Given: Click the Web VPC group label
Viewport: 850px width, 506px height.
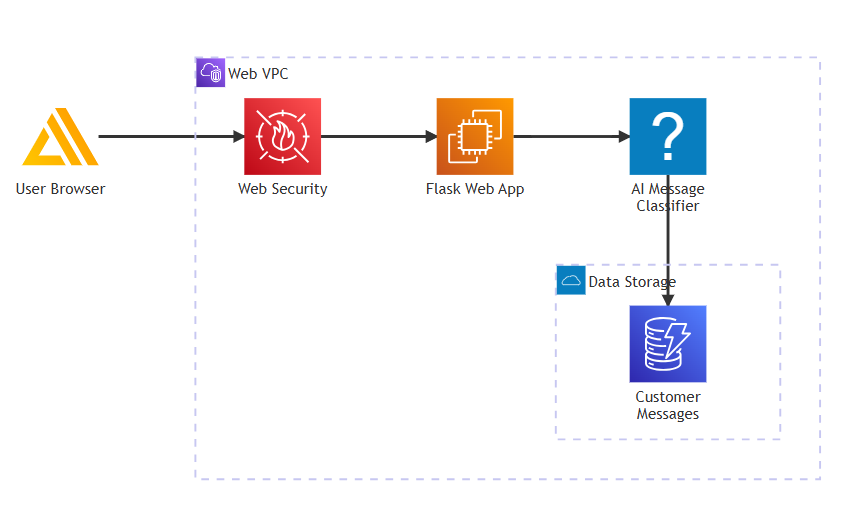Looking at the screenshot, I should click(x=258, y=74).
